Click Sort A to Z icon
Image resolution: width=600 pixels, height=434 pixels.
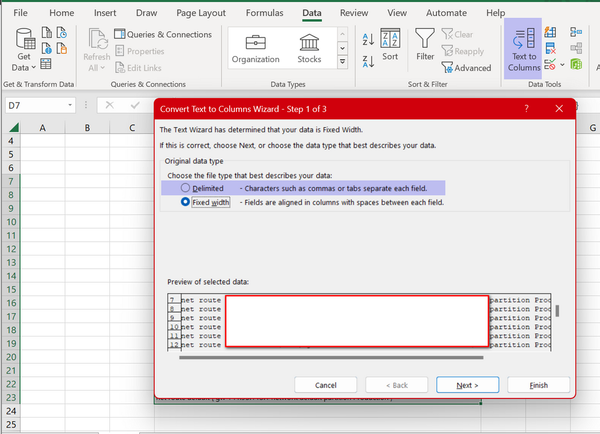367,38
